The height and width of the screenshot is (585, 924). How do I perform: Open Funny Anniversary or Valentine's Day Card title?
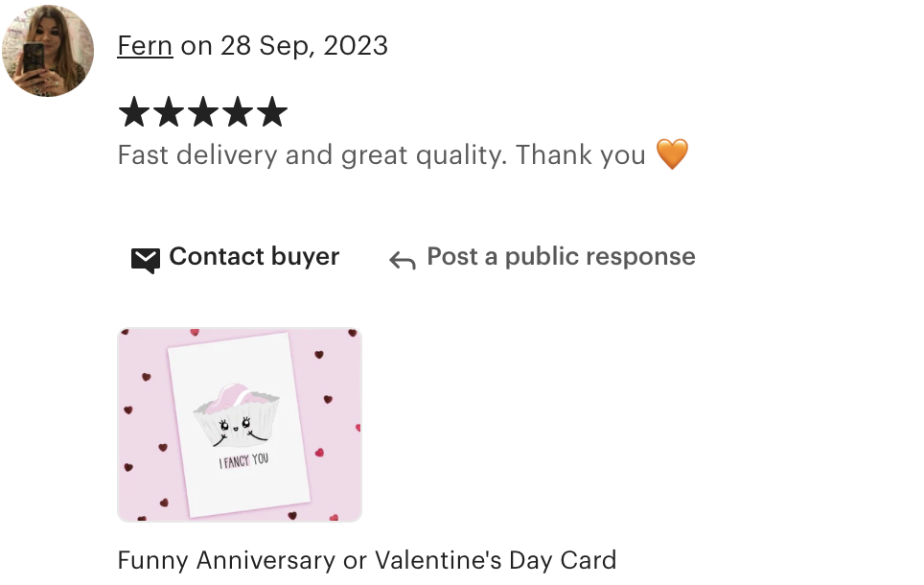click(x=366, y=560)
